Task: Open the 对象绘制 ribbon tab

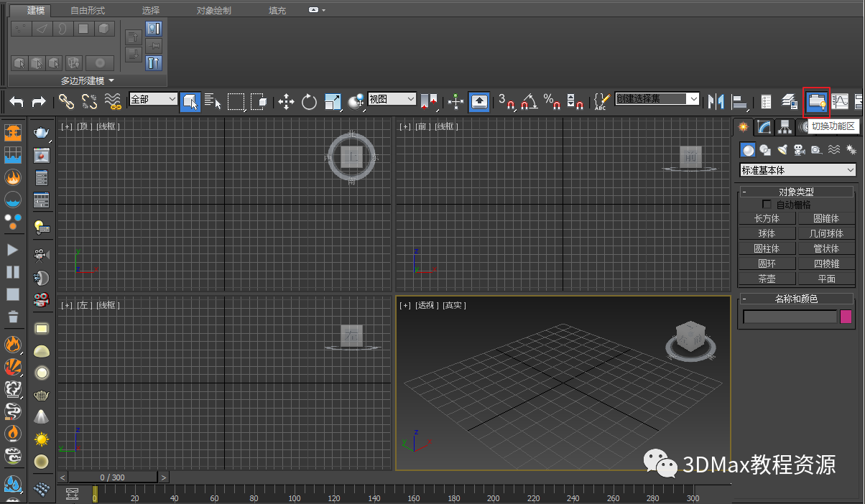Action: pyautogui.click(x=214, y=11)
